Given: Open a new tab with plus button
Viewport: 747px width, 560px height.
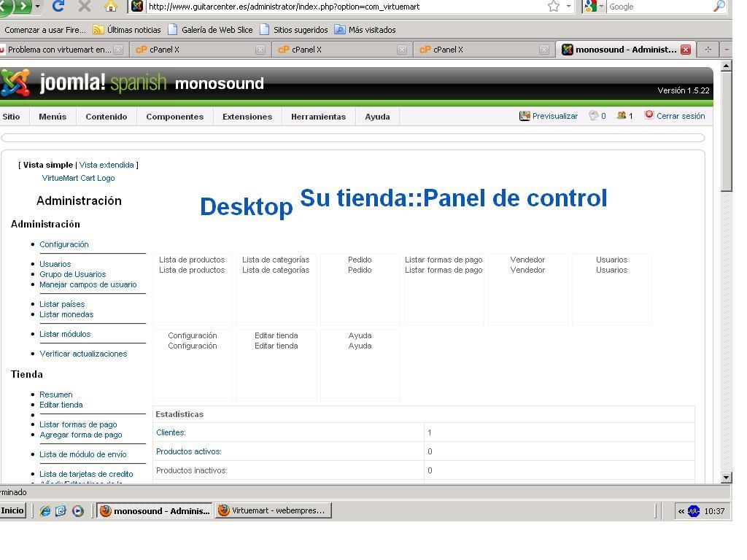Looking at the screenshot, I should point(708,50).
